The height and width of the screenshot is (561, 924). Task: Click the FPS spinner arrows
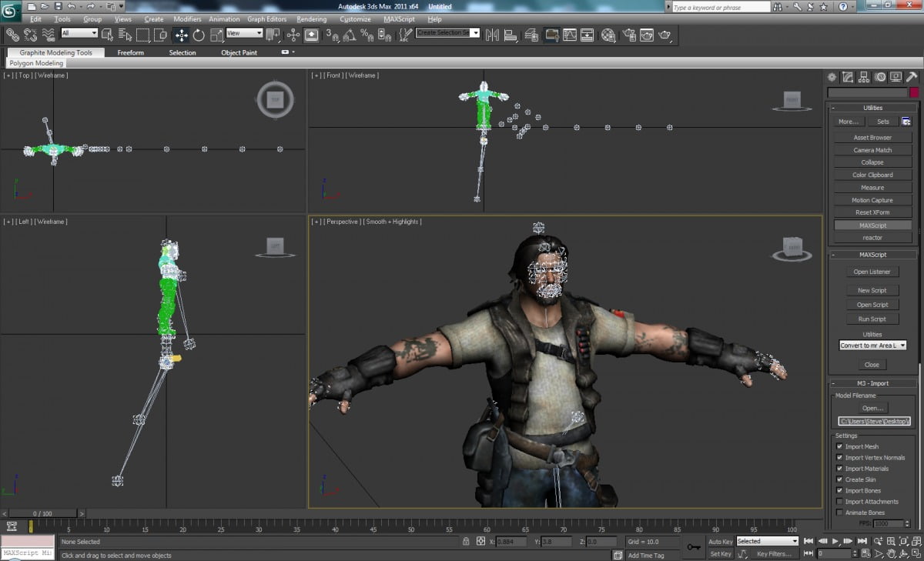coord(906,523)
